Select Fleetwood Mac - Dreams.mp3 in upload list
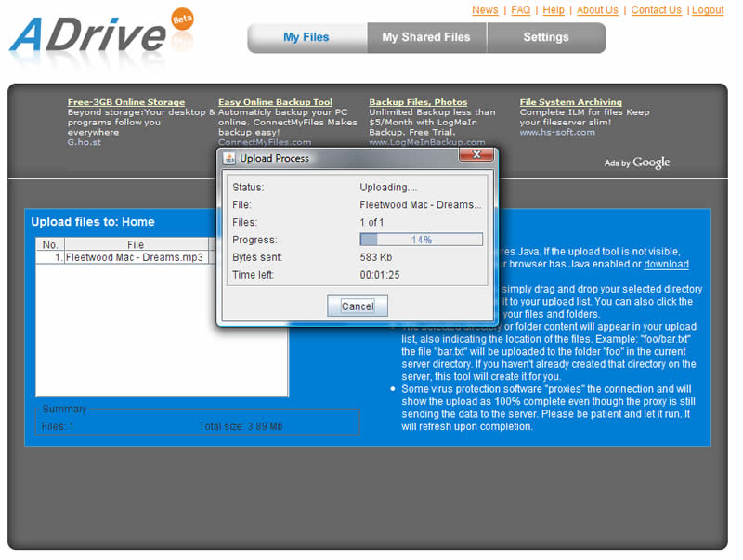 pyautogui.click(x=135, y=257)
